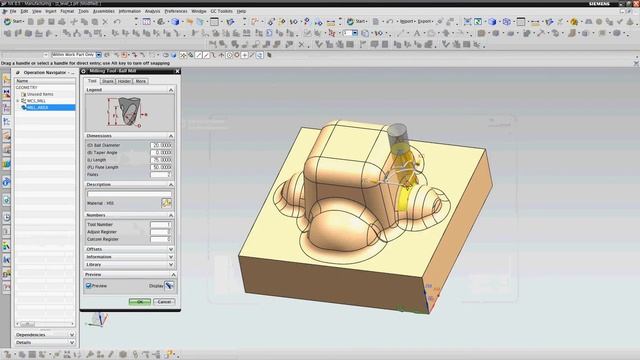Click the ball mill legend image
The height and width of the screenshot is (360, 640).
tap(129, 112)
